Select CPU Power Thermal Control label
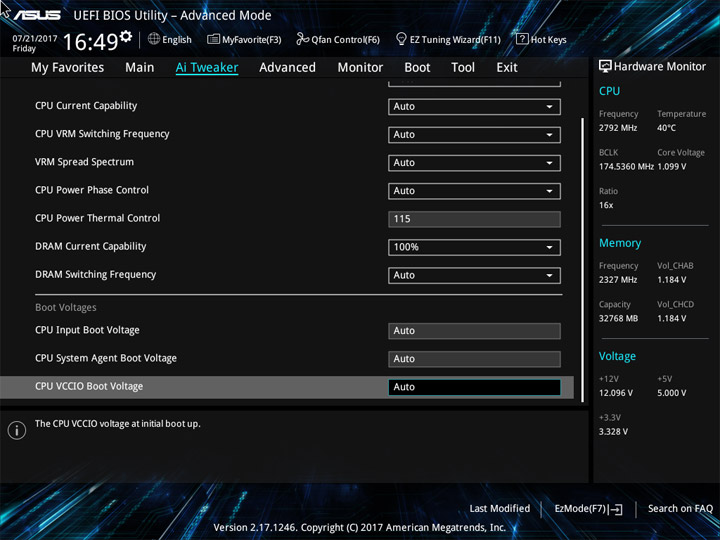The image size is (720, 540). [x=97, y=218]
